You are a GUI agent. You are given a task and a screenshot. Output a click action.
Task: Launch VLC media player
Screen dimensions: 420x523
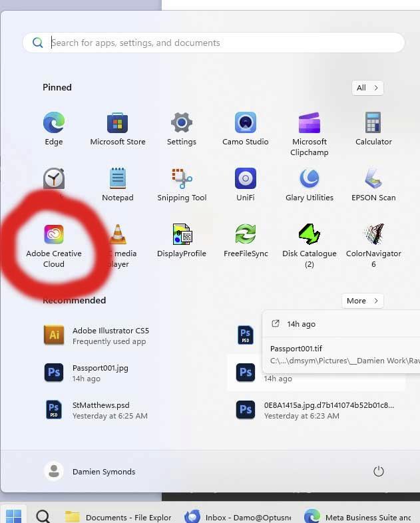[118, 246]
